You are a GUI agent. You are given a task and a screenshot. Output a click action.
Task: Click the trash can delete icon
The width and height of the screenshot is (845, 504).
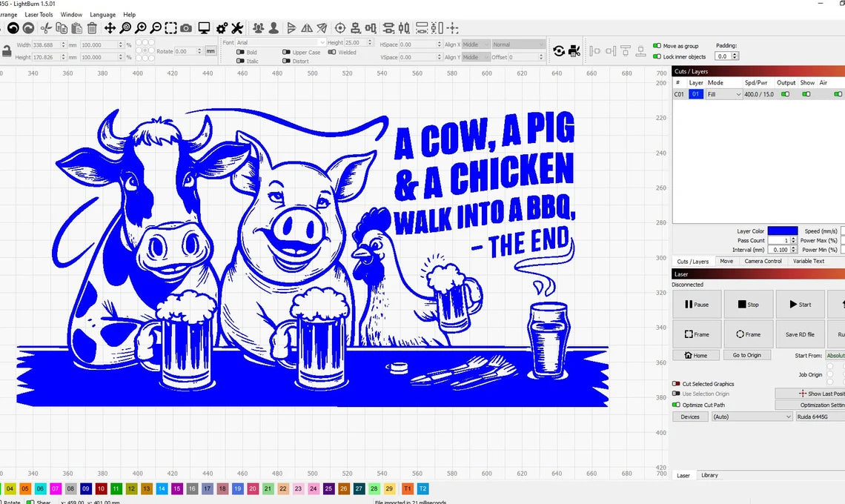(x=92, y=28)
